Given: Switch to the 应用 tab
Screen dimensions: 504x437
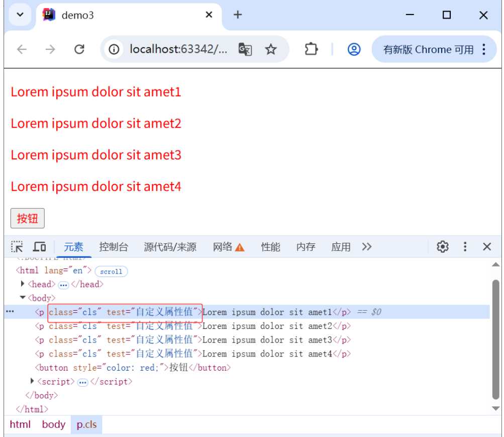Looking at the screenshot, I should point(341,247).
